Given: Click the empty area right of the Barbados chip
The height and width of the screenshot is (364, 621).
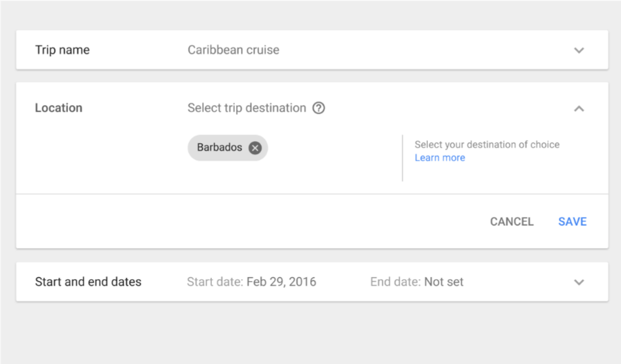Looking at the screenshot, I should click(334, 148).
